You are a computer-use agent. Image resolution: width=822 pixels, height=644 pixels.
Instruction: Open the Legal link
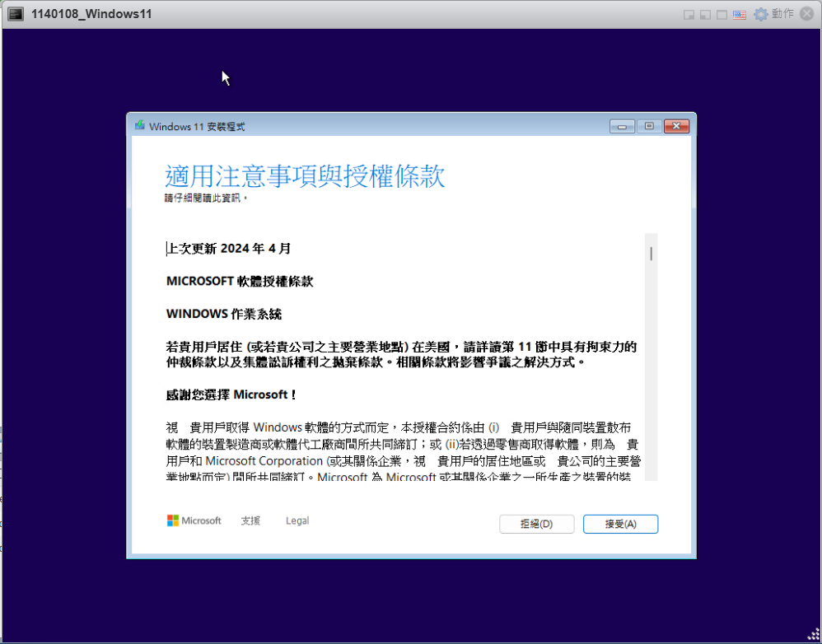tap(297, 520)
